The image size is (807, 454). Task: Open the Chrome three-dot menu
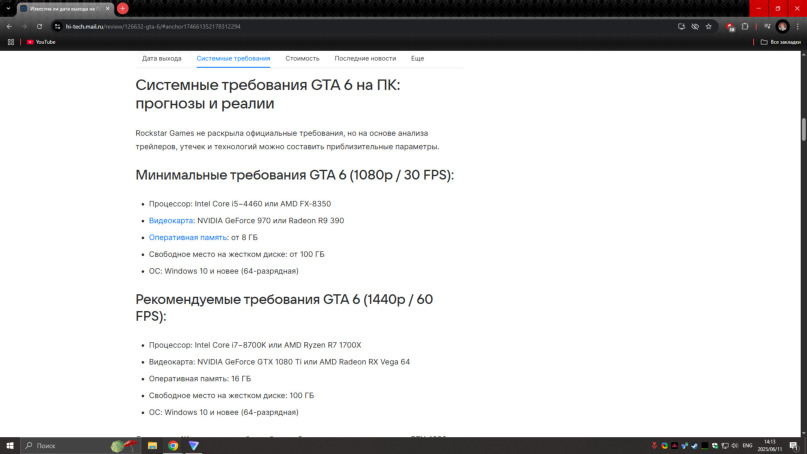tap(798, 26)
